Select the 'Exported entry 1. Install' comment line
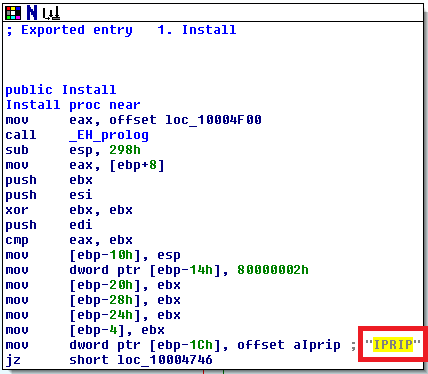The height and width of the screenshot is (374, 428). pos(121,30)
